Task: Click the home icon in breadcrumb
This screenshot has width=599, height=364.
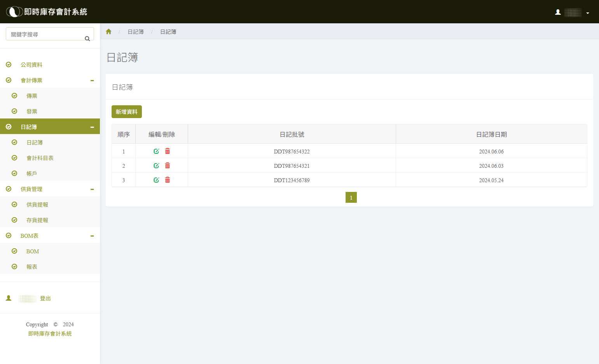Action: coord(108,31)
